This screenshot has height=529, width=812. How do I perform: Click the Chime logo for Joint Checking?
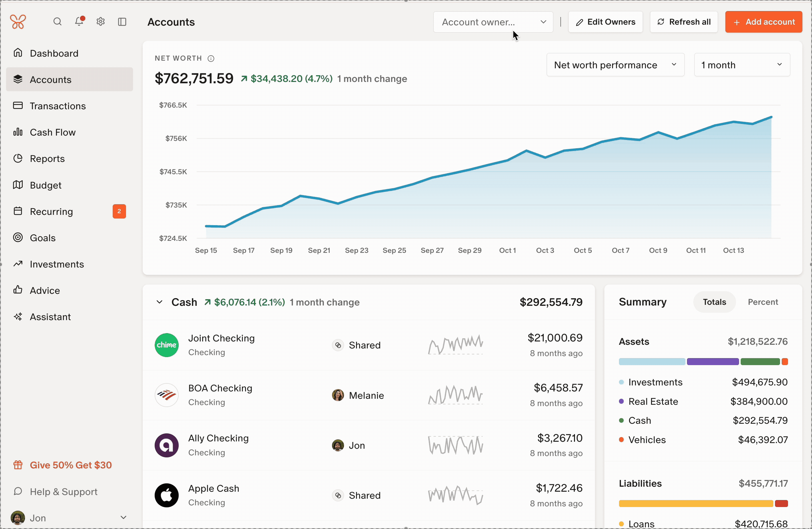click(166, 345)
